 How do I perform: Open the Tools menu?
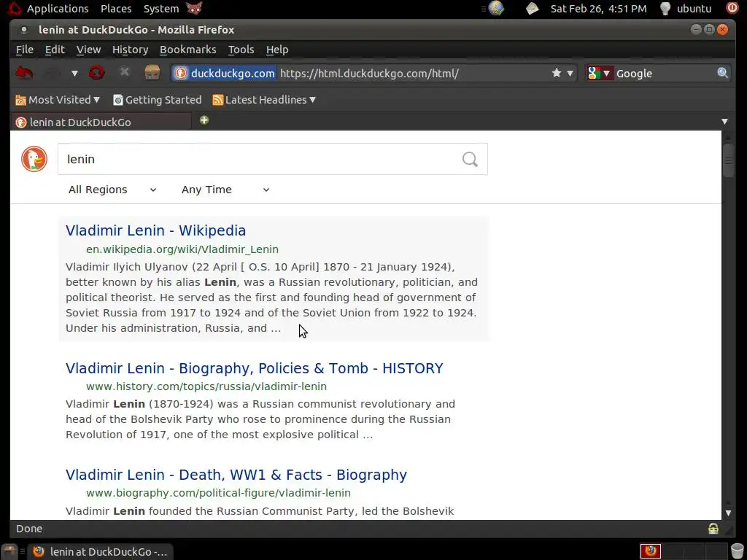[x=241, y=50]
